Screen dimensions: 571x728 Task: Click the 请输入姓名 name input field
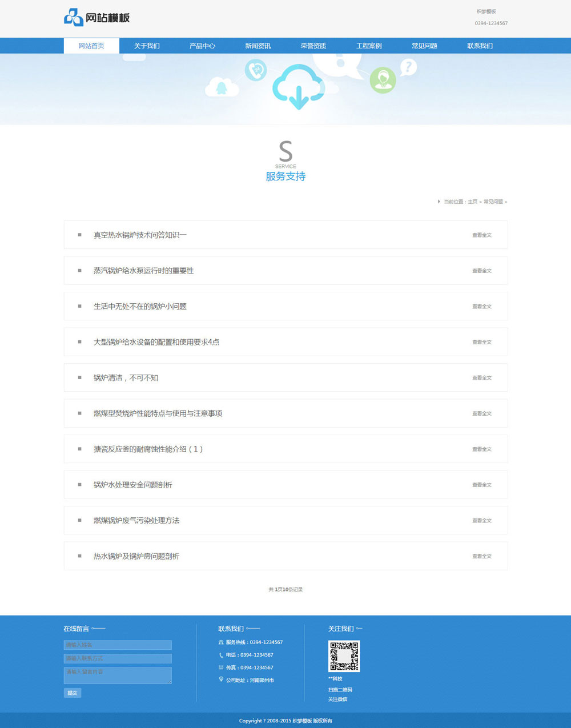pyautogui.click(x=117, y=645)
